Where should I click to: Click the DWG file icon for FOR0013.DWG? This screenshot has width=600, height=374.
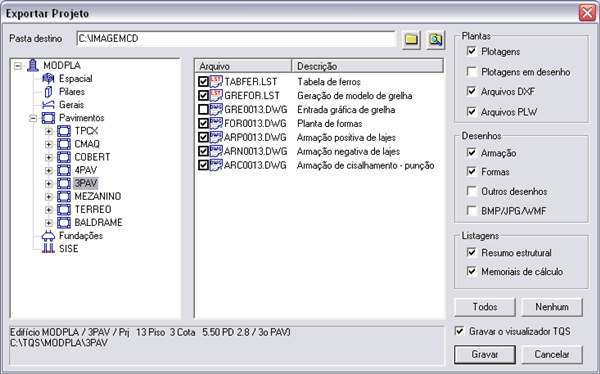(x=216, y=123)
